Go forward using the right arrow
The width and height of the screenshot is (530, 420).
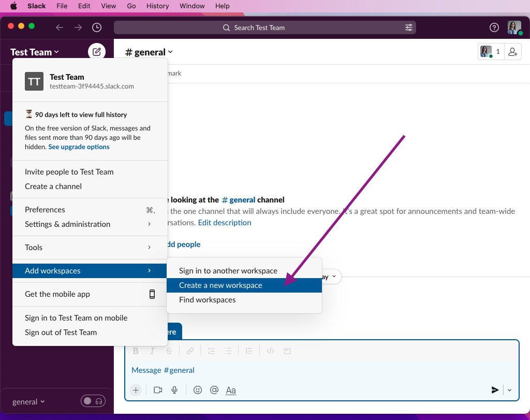pos(78,27)
